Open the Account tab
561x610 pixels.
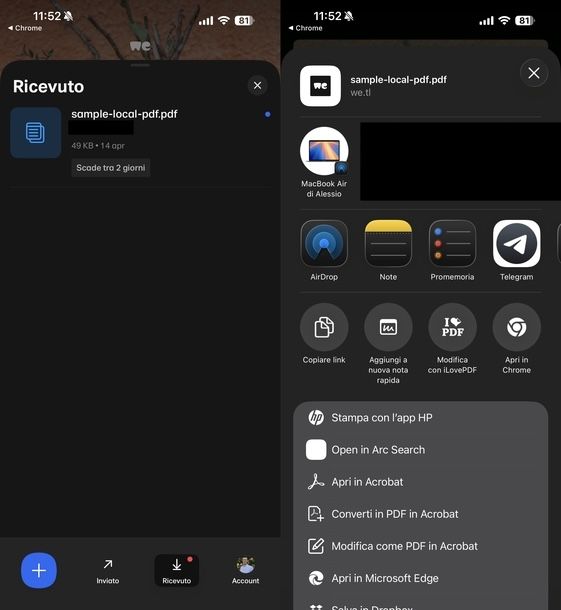tap(245, 571)
